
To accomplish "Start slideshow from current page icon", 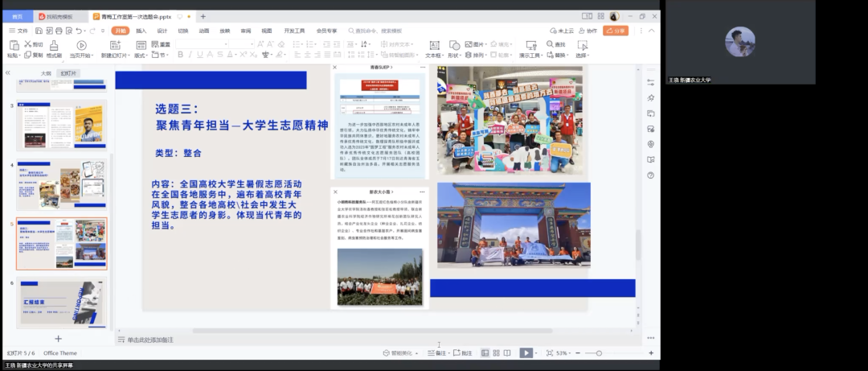I will (x=81, y=45).
